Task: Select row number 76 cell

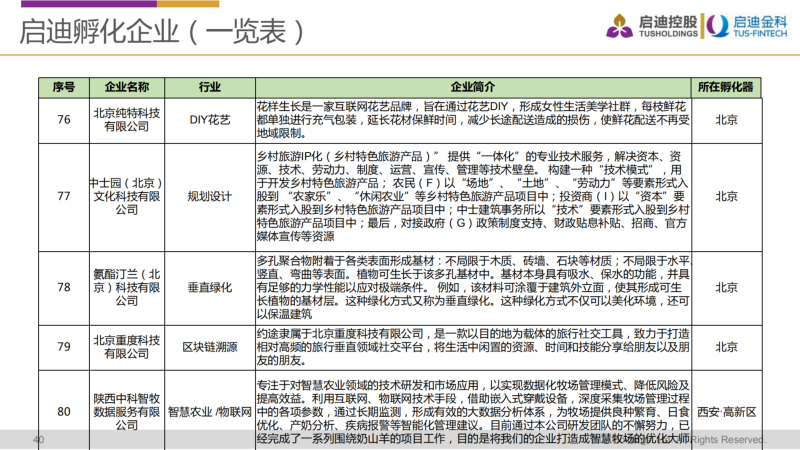Action: (64, 120)
